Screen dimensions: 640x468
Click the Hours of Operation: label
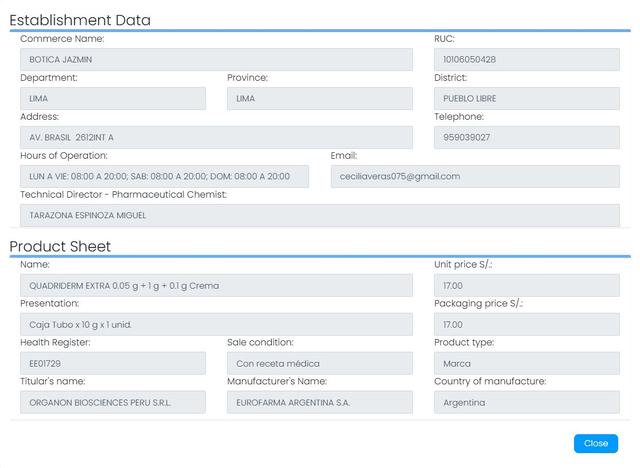[x=64, y=155]
